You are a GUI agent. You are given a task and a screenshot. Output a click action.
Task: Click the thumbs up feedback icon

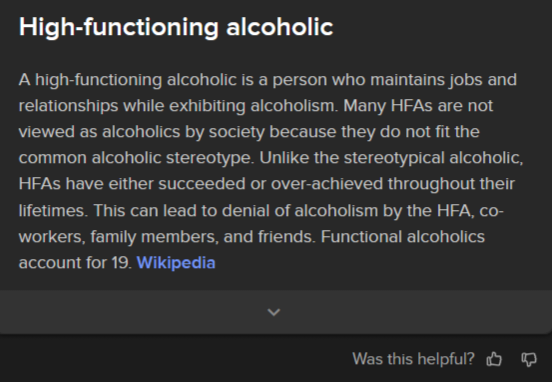[x=494, y=359]
